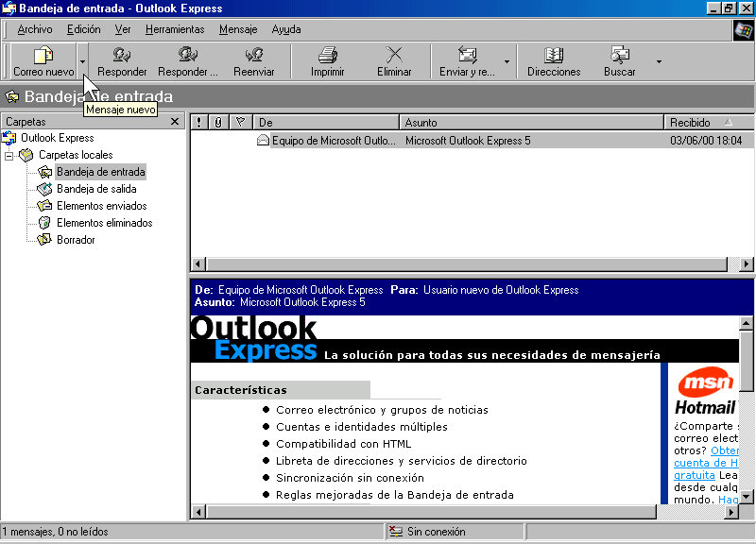The height and width of the screenshot is (544, 756).
Task: Click the MSN Hotmail logo
Action: click(705, 391)
